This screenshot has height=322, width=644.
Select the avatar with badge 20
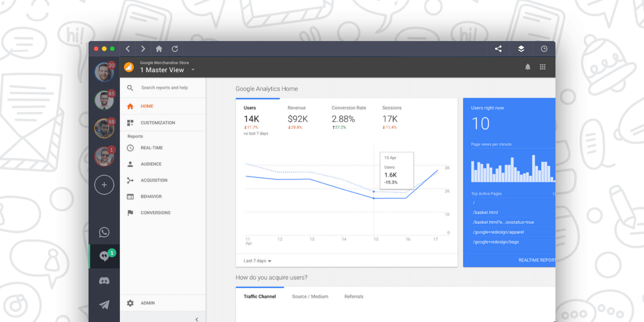coord(104,72)
